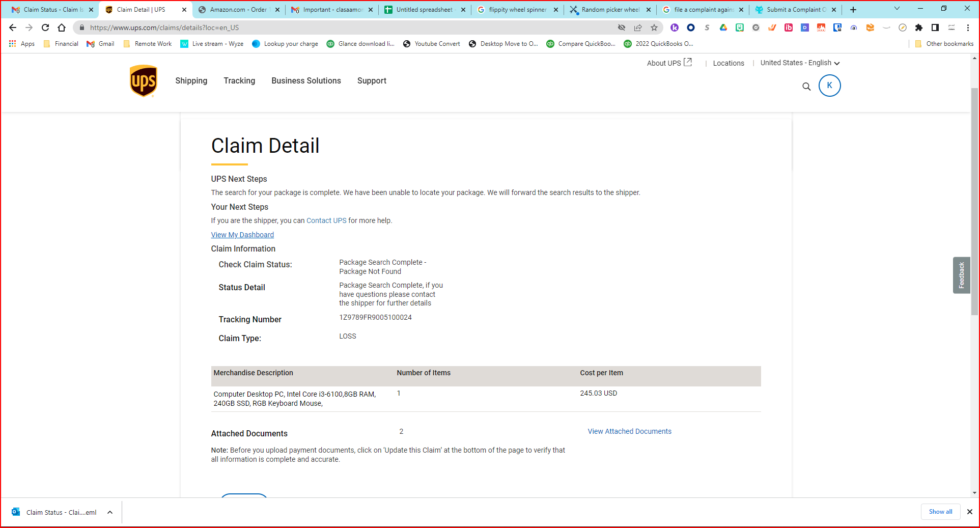Click the Contact UPS link

(326, 220)
